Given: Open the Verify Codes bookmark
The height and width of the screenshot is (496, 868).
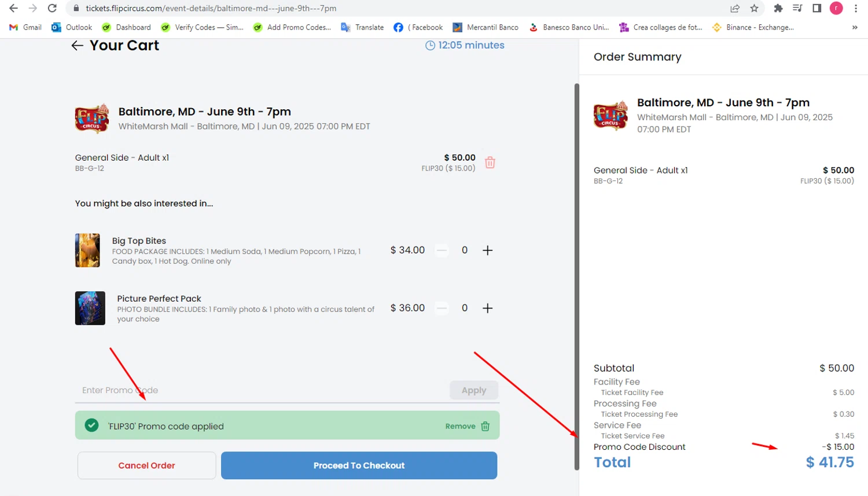Looking at the screenshot, I should (202, 27).
